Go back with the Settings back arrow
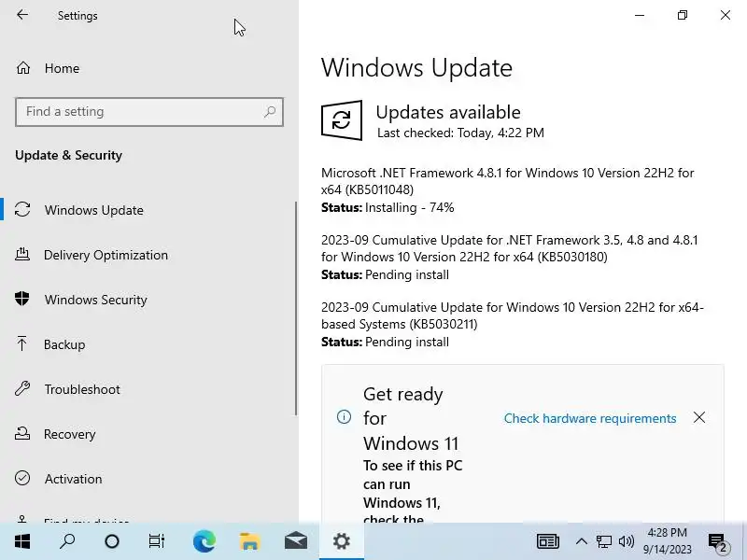The height and width of the screenshot is (560, 747). (22, 15)
